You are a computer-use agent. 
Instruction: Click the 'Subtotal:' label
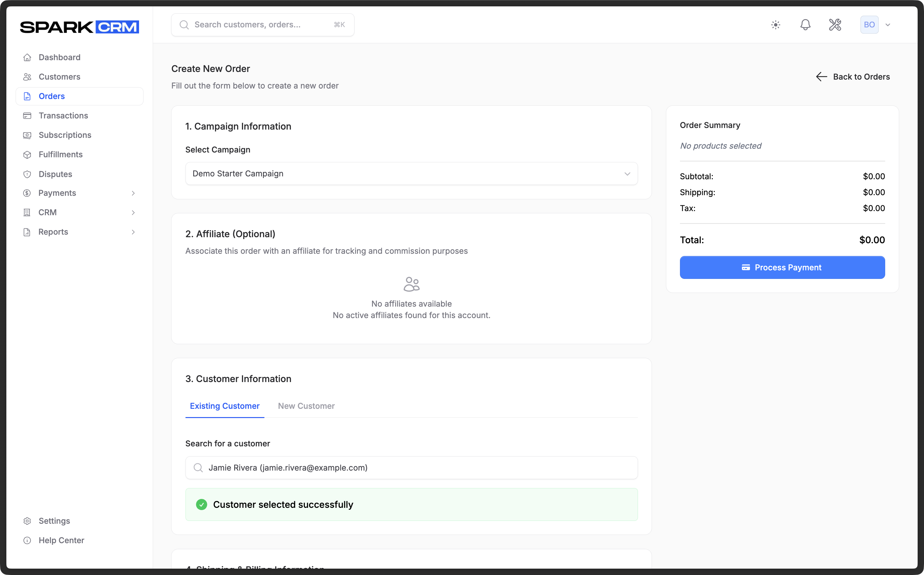point(696,176)
